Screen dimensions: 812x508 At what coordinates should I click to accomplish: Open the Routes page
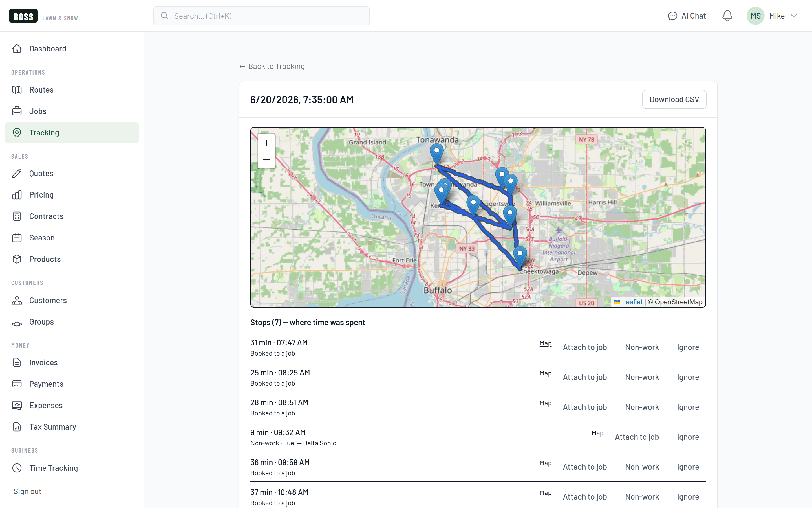tap(72, 90)
